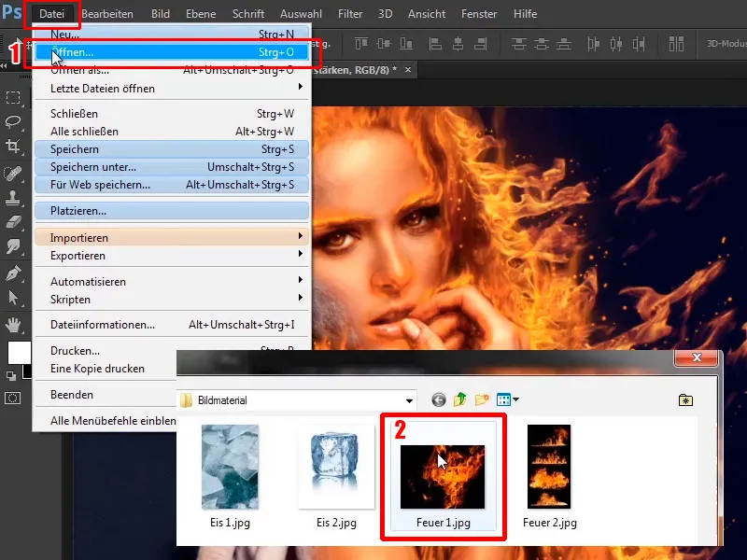Select the document tab ending RGB/8
The height and width of the screenshot is (560, 747).
(355, 70)
